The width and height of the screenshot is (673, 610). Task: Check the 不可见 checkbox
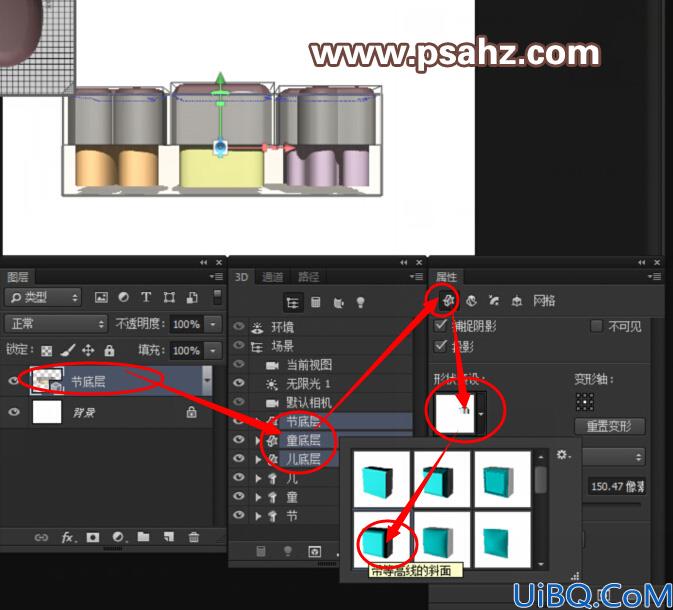pyautogui.click(x=596, y=326)
